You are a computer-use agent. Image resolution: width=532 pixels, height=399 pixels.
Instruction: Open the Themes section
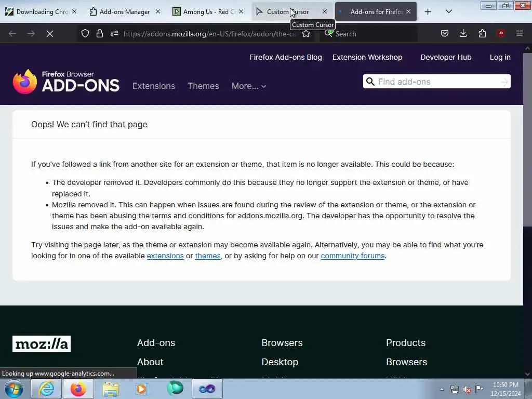203,86
